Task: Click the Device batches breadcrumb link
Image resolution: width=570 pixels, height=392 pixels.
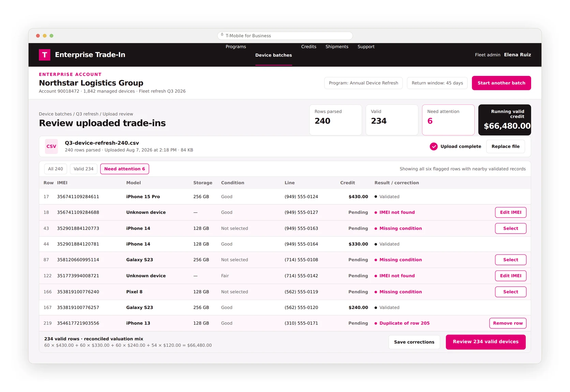Action: 55,114
